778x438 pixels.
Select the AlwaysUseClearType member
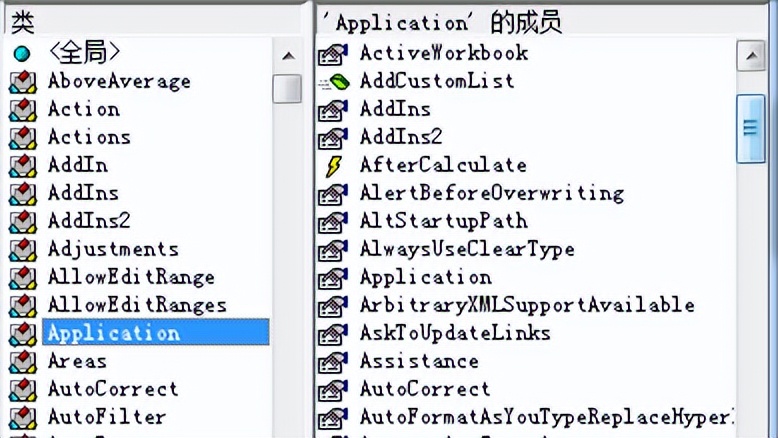point(467,250)
